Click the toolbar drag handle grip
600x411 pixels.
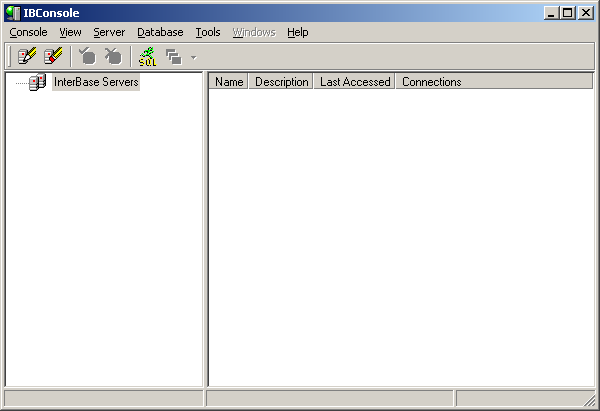coord(10,57)
